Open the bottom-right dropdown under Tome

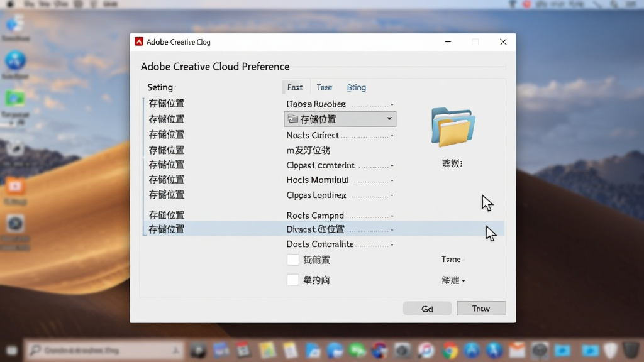(453, 280)
